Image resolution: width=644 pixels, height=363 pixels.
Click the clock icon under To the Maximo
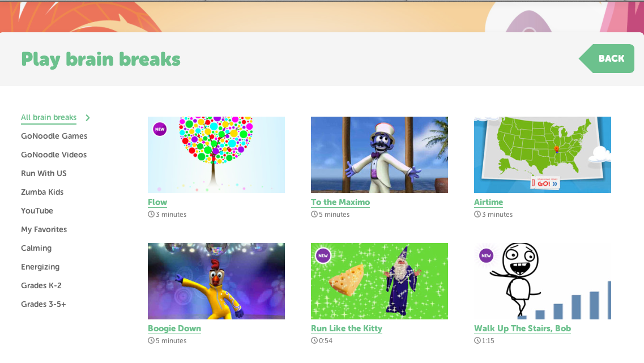[x=314, y=215]
